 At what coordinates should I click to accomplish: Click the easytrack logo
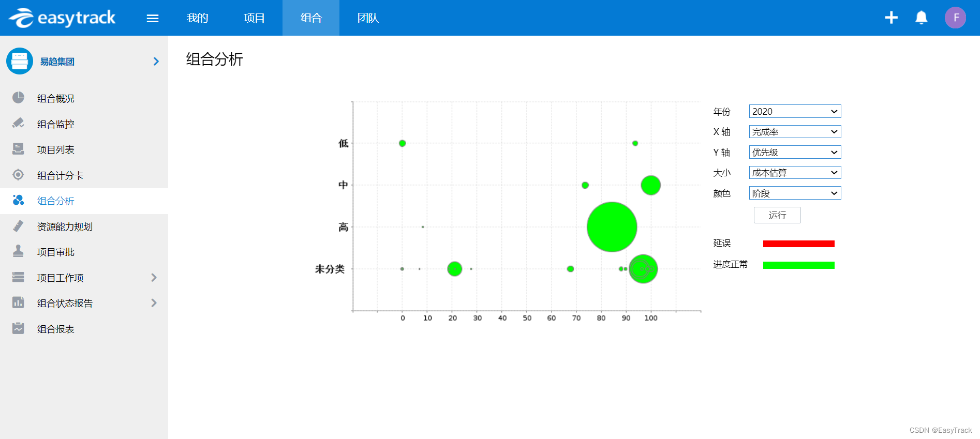click(x=62, y=18)
